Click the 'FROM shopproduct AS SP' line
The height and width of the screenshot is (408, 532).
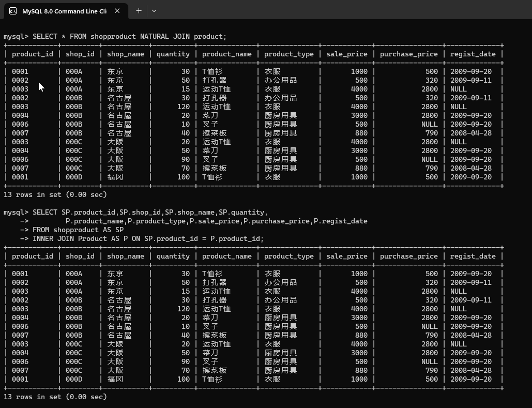(78, 230)
